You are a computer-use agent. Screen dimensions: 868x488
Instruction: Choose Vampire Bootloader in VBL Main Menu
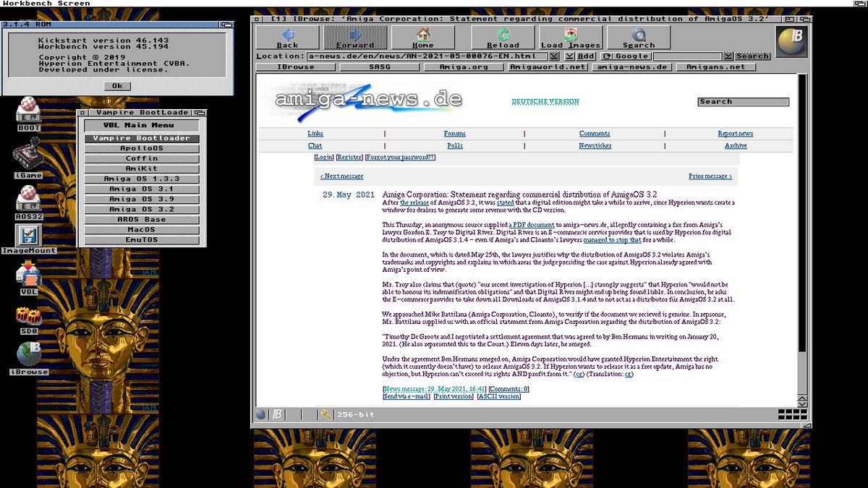[142, 138]
